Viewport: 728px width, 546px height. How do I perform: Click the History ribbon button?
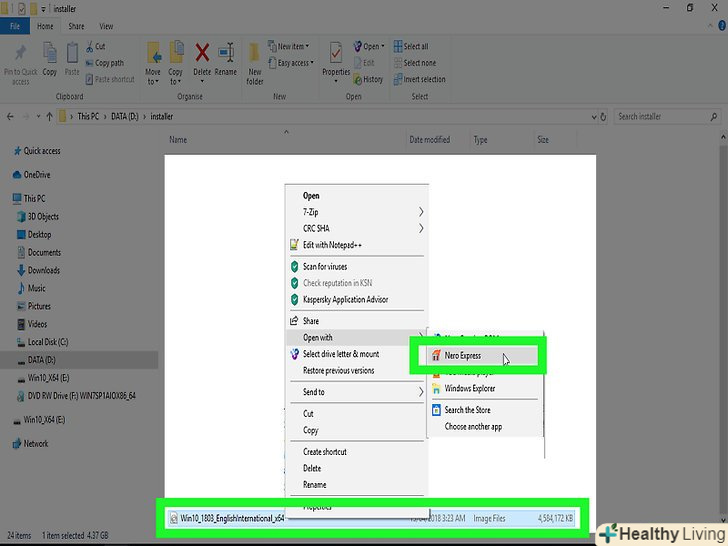click(x=368, y=79)
